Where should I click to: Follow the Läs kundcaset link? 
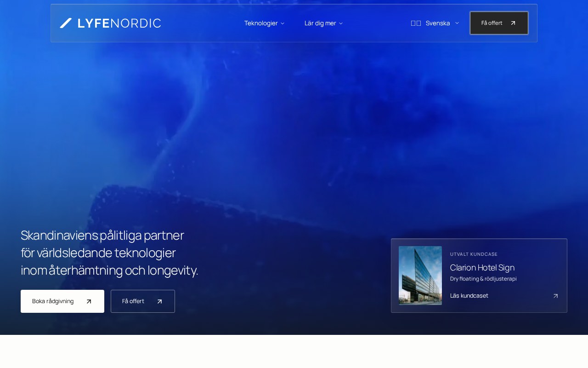click(x=469, y=296)
